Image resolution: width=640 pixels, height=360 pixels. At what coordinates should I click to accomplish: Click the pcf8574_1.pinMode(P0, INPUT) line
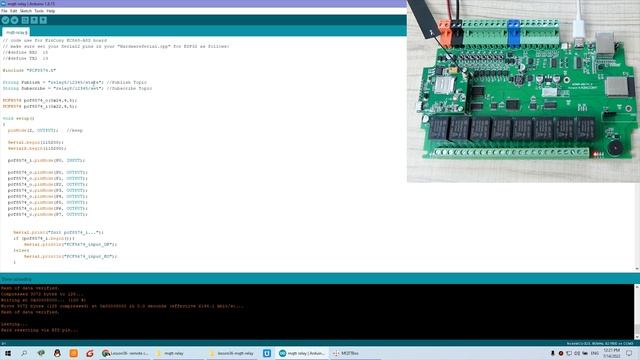pyautogui.click(x=46, y=160)
